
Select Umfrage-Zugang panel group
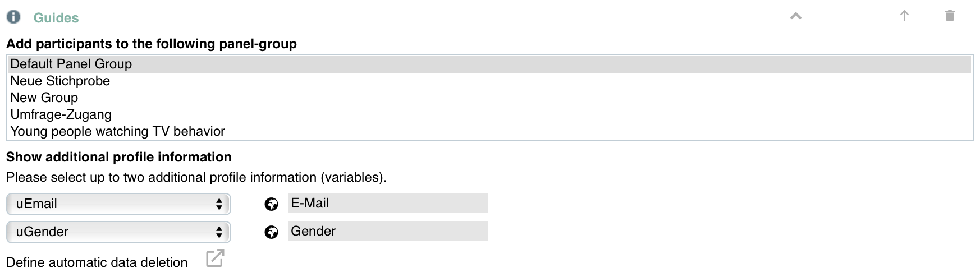[x=489, y=114]
